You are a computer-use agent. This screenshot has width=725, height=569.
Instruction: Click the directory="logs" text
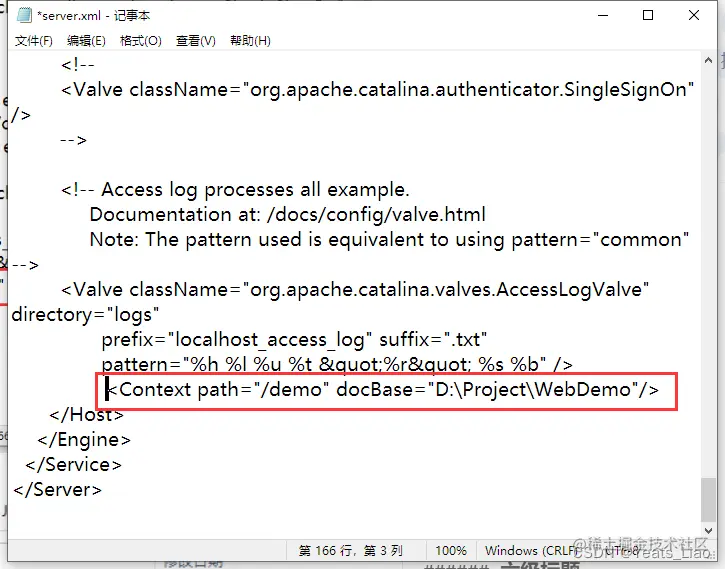85,315
